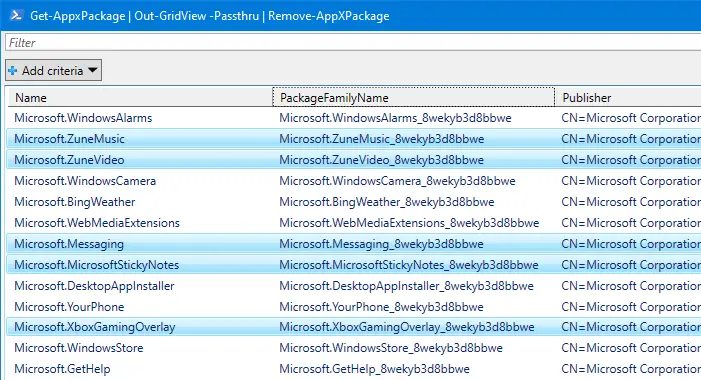The height and width of the screenshot is (380, 701).
Task: Select the Microsoft.GetHelp name cell
Action: coord(62,369)
